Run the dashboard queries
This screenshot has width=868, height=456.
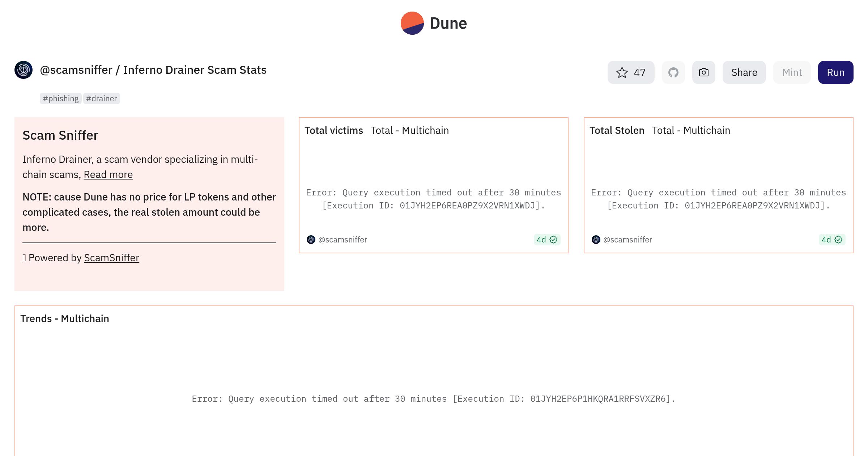(x=835, y=72)
